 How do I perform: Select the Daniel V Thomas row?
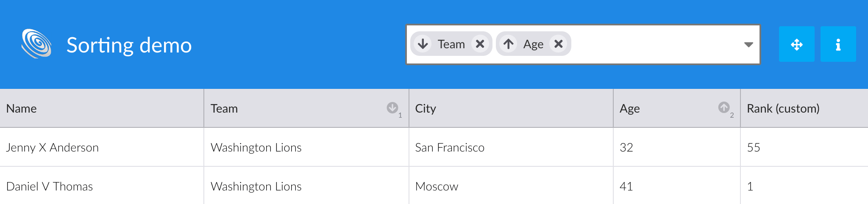point(434,186)
